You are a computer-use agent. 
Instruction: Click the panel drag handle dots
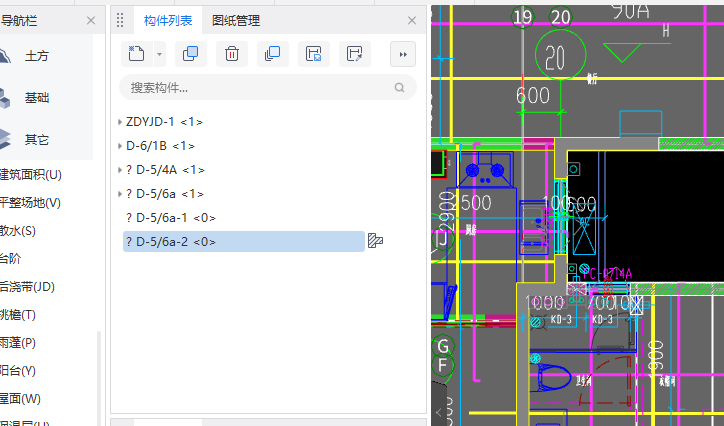click(120, 20)
